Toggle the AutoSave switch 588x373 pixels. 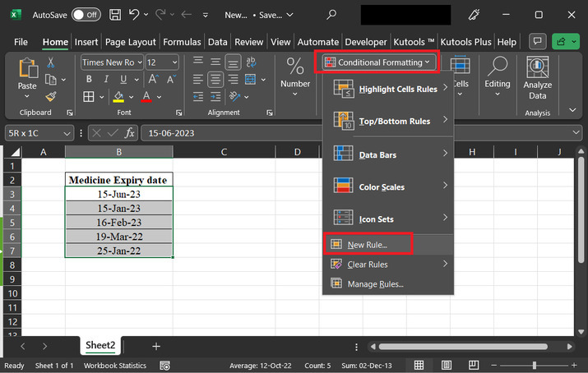86,15
